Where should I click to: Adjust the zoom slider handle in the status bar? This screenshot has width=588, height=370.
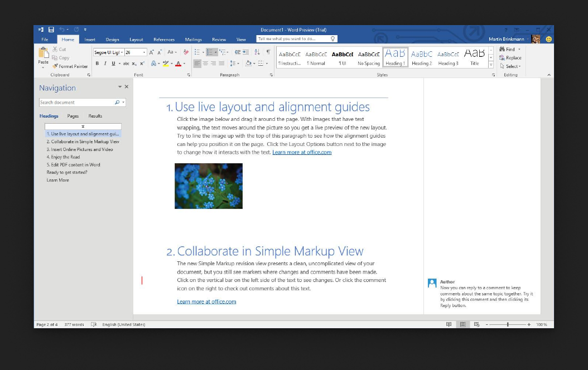(x=508, y=324)
